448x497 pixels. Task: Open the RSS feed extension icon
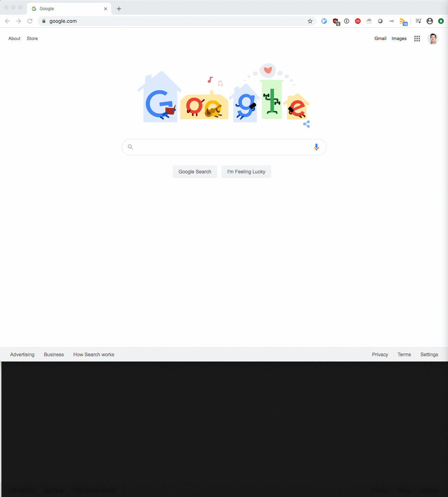(403, 21)
